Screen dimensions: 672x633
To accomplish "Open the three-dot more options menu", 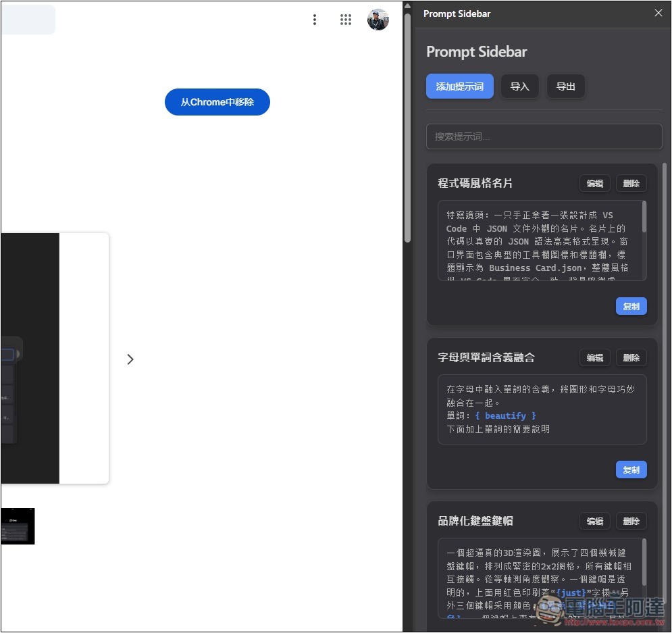I will click(315, 20).
